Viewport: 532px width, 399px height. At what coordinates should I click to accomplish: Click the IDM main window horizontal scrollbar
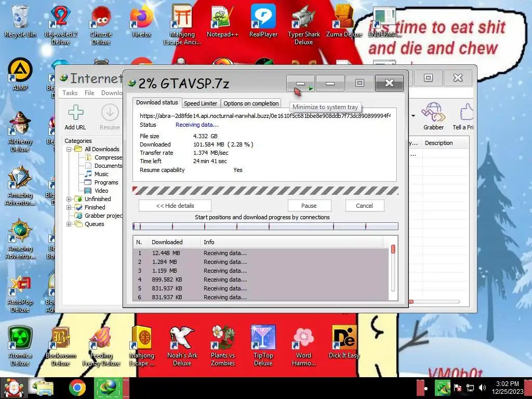tap(434, 301)
